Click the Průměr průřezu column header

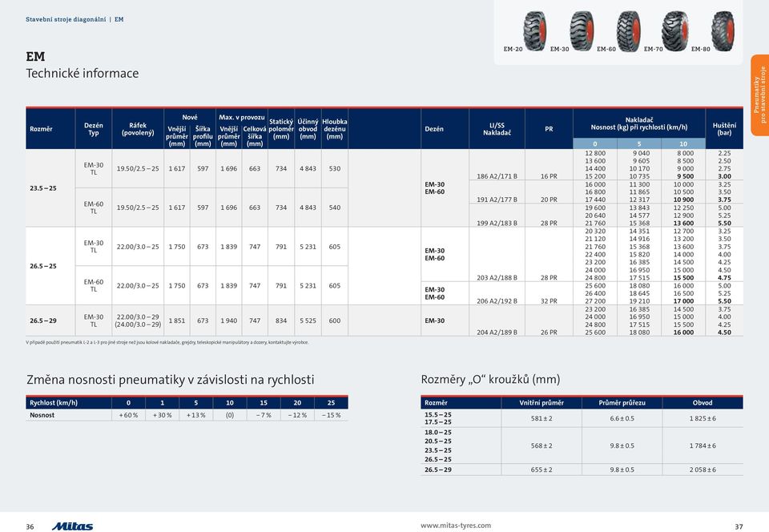point(622,403)
